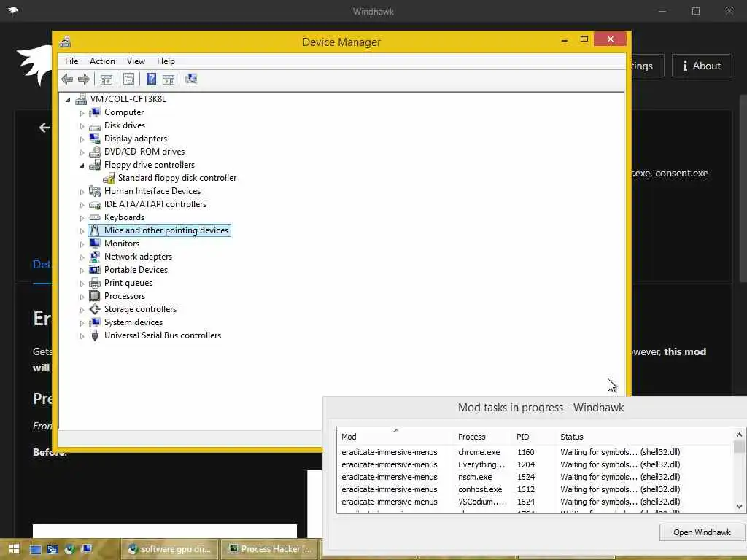Image resolution: width=747 pixels, height=560 pixels.
Task: Select the VM7COLL-CFT3K8L computer name
Action: tap(128, 99)
